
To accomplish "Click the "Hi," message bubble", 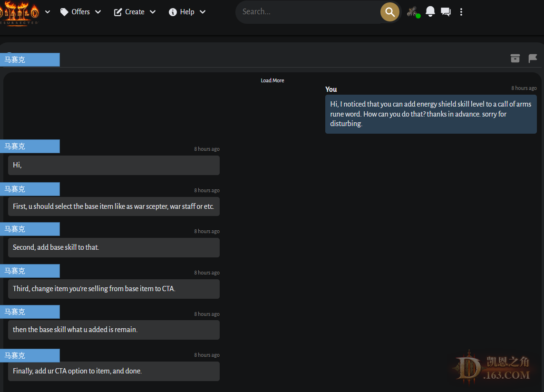I will [x=114, y=165].
